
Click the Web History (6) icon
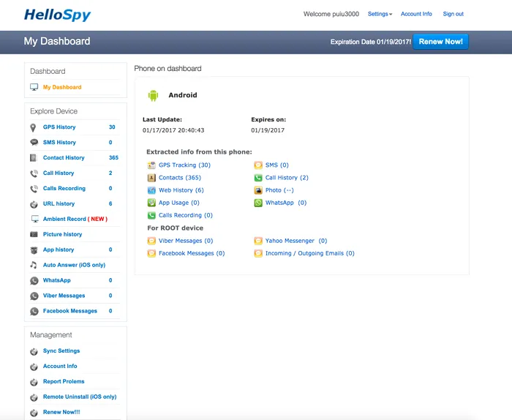point(151,190)
